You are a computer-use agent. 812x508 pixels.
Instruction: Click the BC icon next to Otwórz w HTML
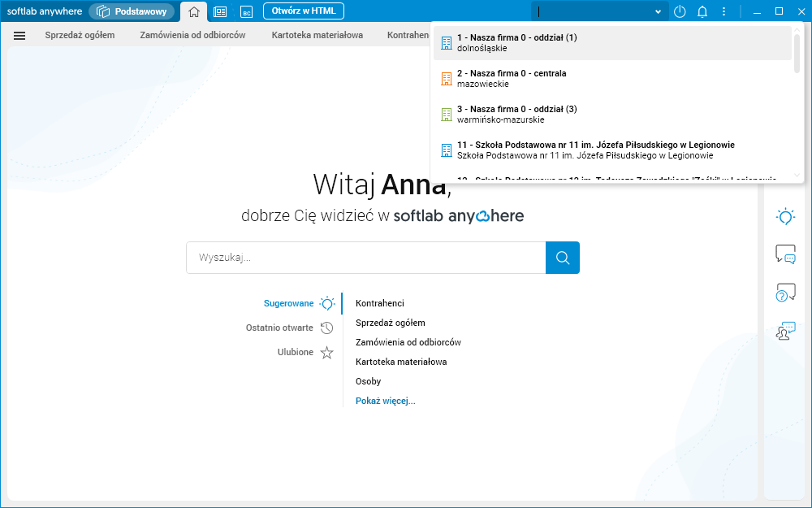[x=246, y=11]
